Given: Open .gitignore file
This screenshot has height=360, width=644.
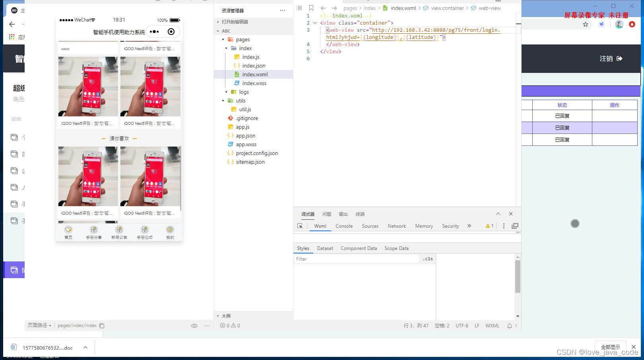Looking at the screenshot, I should tap(246, 118).
